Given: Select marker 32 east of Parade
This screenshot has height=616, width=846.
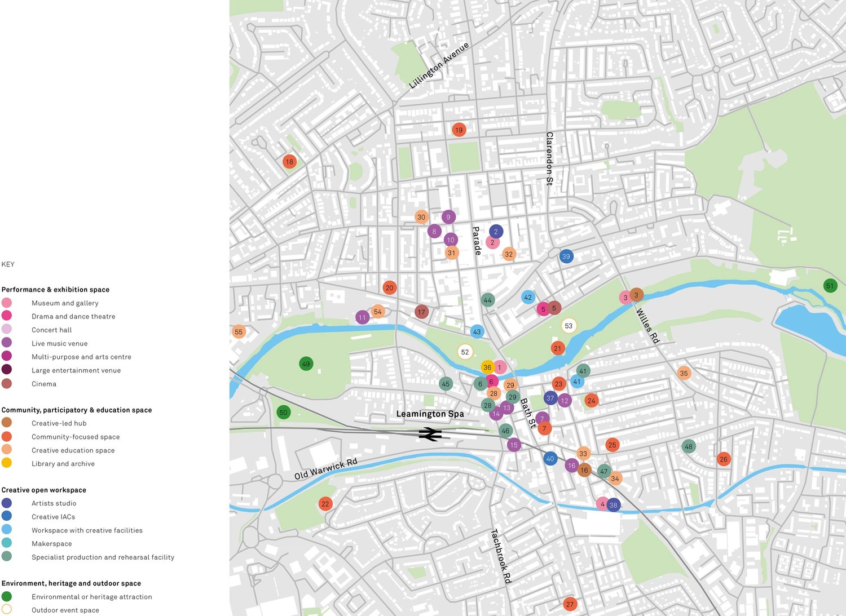Looking at the screenshot, I should pyautogui.click(x=509, y=254).
